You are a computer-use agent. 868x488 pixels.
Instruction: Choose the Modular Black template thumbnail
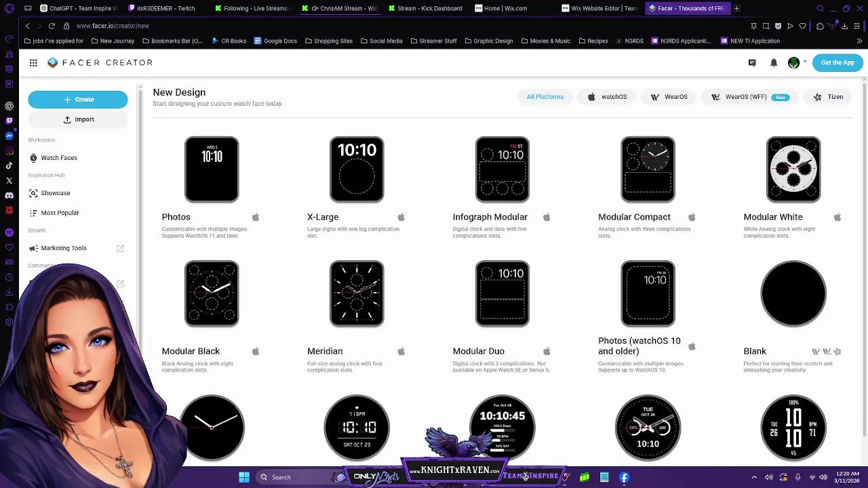click(x=212, y=293)
